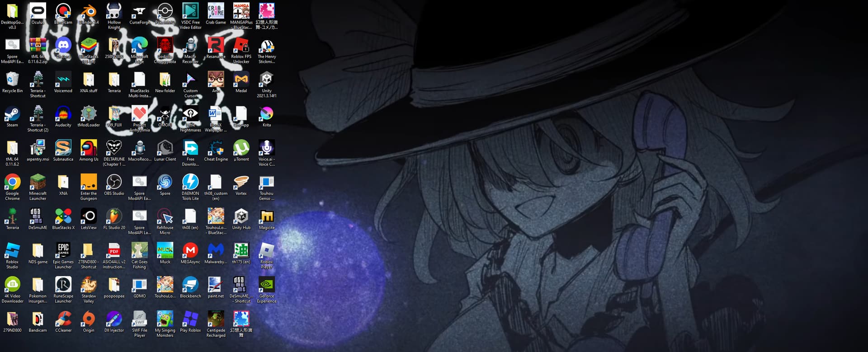Click the Muck game icon

pyautogui.click(x=165, y=251)
